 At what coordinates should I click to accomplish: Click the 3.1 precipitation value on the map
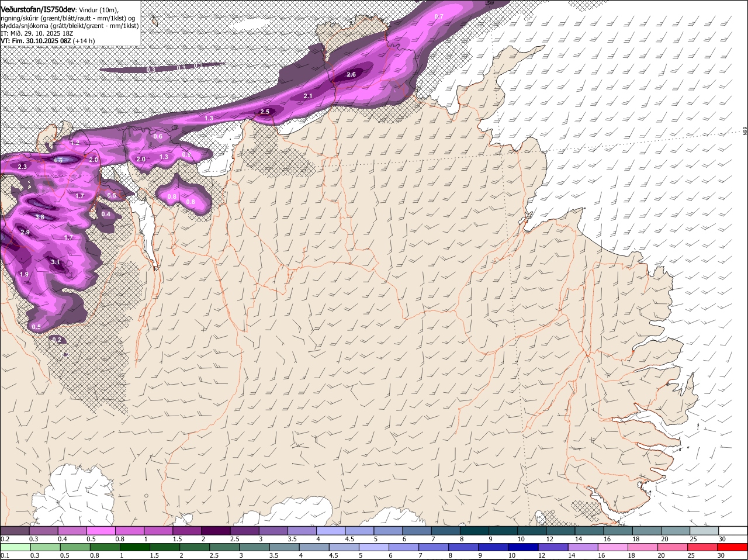[56, 262]
